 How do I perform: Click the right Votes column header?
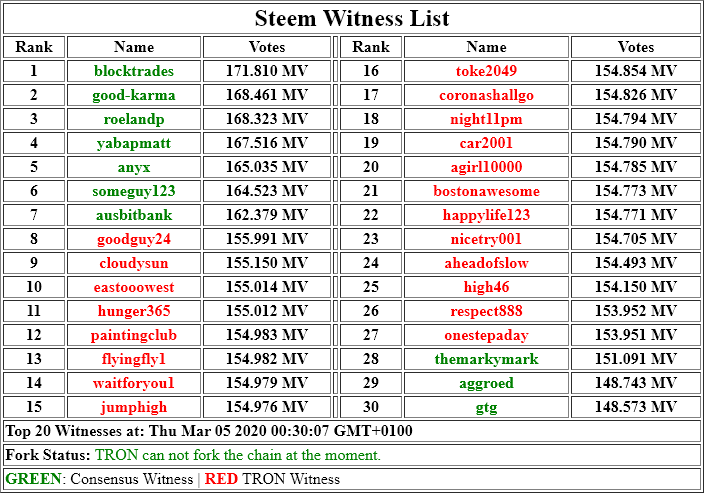point(636,47)
